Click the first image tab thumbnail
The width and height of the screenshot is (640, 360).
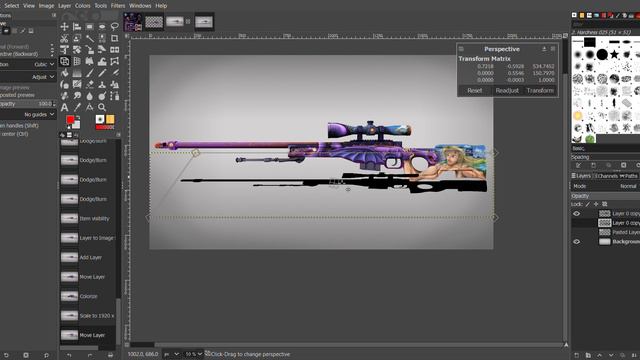click(x=133, y=22)
